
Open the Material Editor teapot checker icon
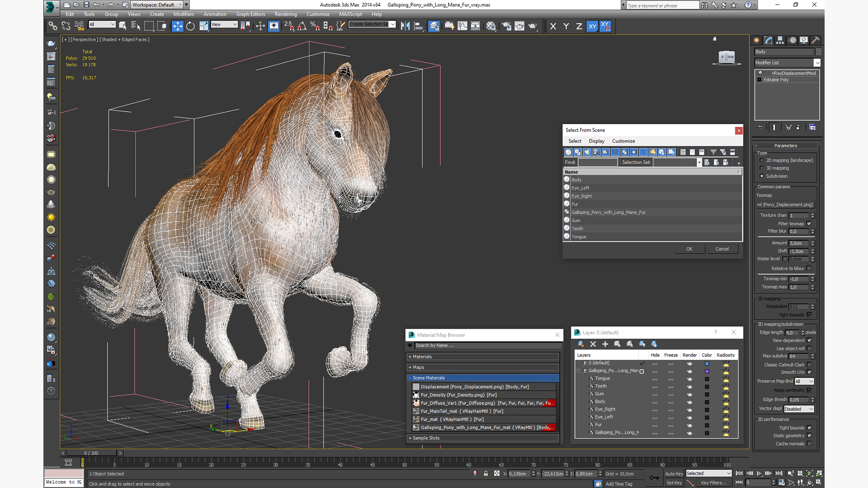coord(491,26)
